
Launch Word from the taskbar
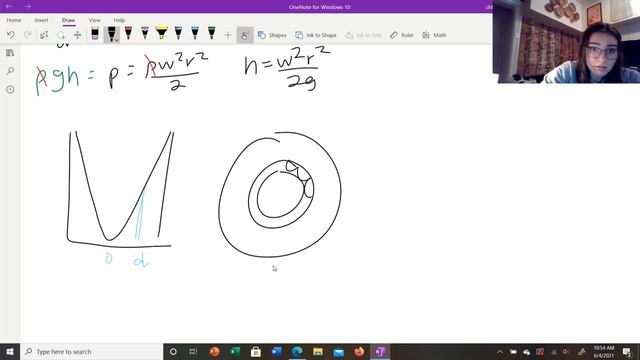[277, 351]
